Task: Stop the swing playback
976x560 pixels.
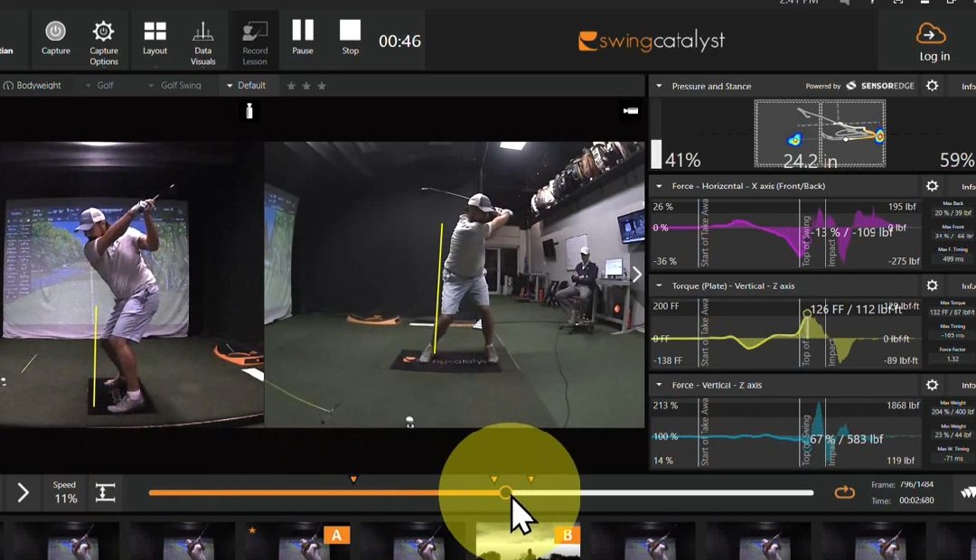Action: pyautogui.click(x=350, y=30)
